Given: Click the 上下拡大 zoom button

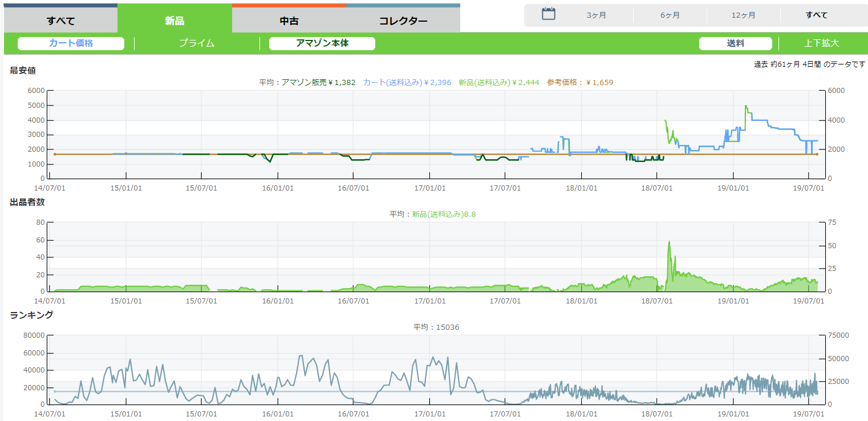Looking at the screenshot, I should click(821, 43).
